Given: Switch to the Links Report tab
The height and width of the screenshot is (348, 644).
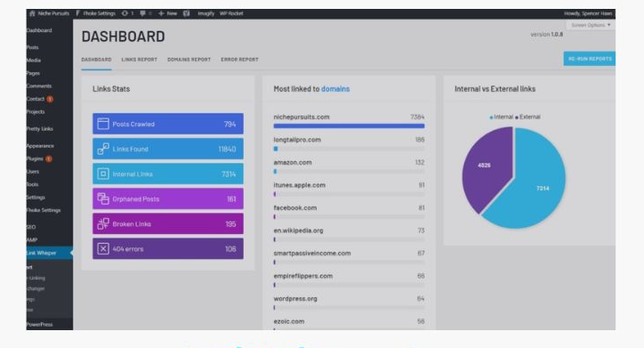Looking at the screenshot, I should click(140, 60).
